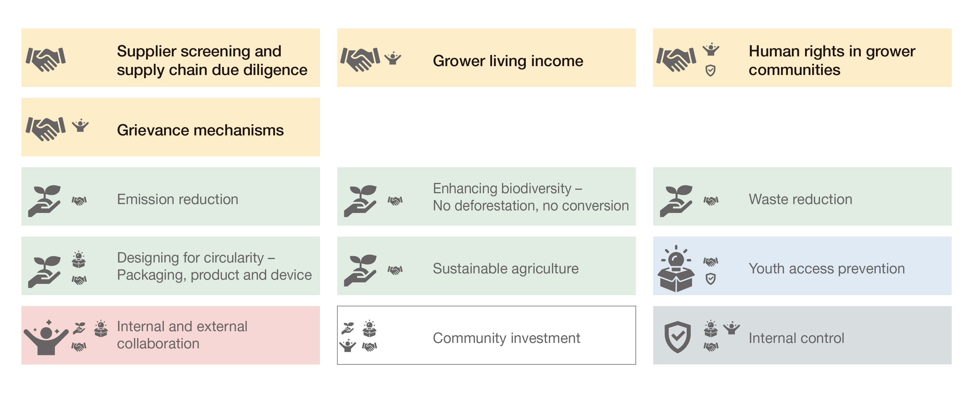Select the large handshake icon in Grievance mechanisms tile
This screenshot has height=393, width=980.
pyautogui.click(x=46, y=129)
